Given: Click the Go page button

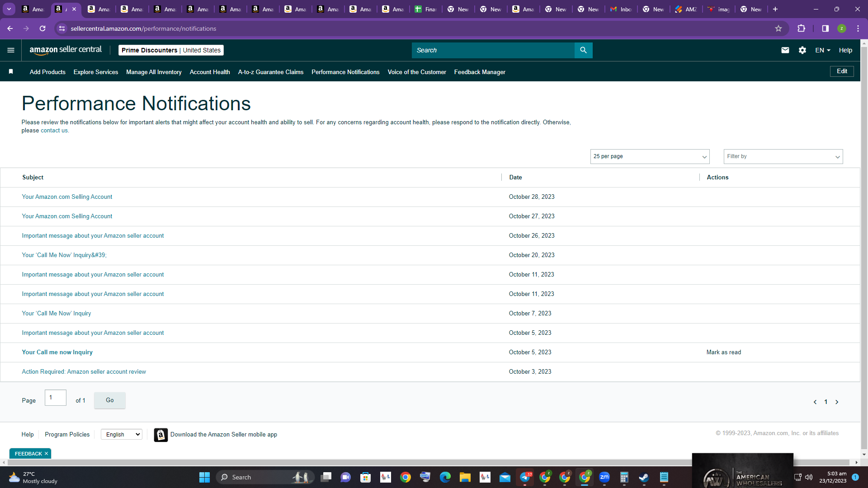Looking at the screenshot, I should 110,400.
